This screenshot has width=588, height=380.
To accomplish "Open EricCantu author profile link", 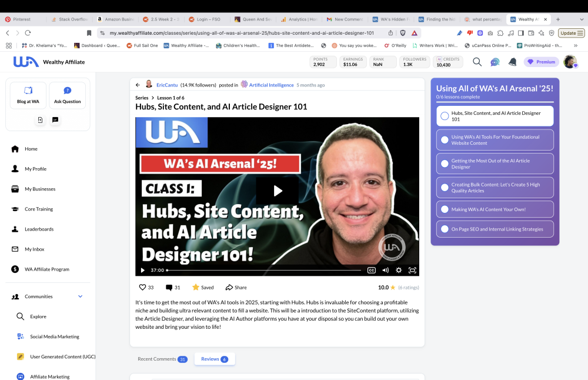I will (x=167, y=85).
